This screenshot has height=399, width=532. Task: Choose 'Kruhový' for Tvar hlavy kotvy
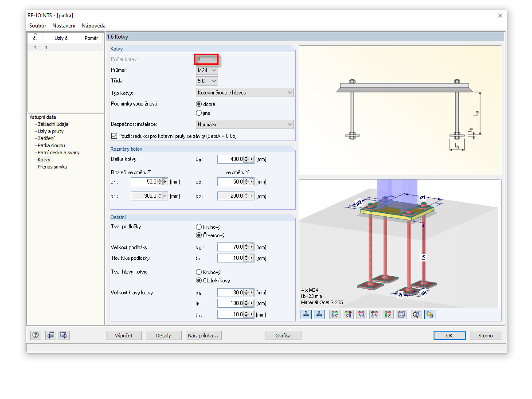tap(199, 272)
